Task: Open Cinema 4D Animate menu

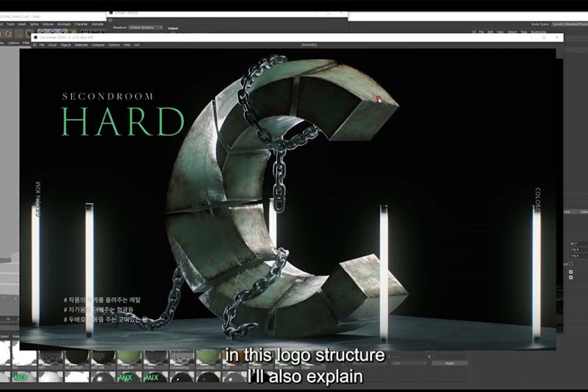Action: (98, 24)
